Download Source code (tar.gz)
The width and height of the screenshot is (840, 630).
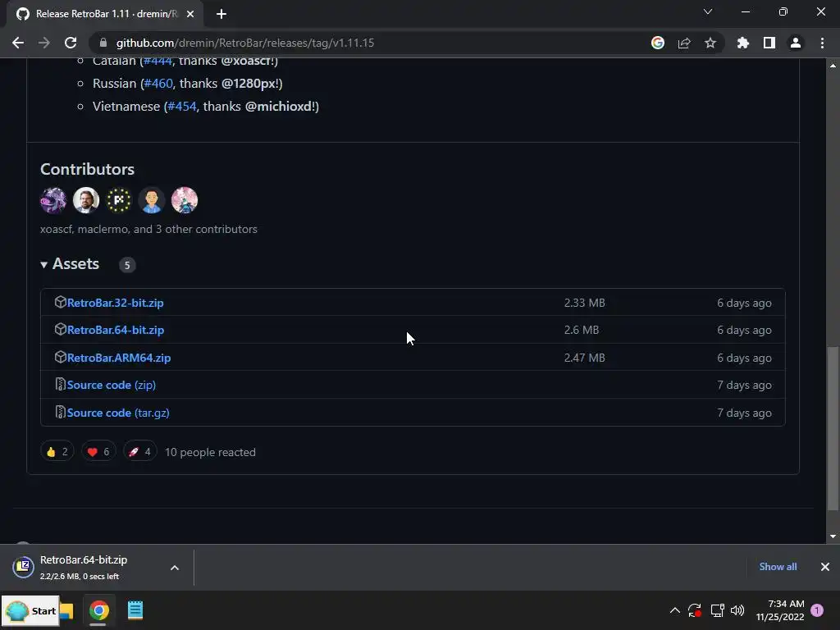pyautogui.click(x=118, y=413)
